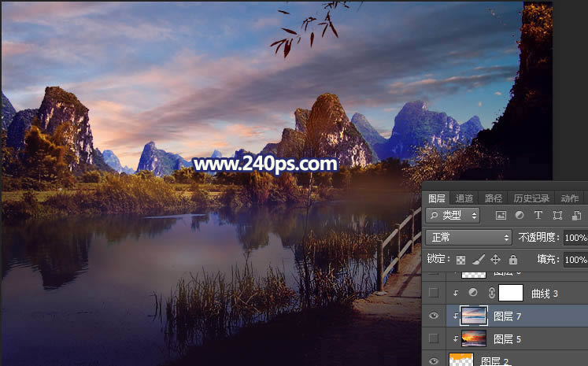Viewport: 588px width, 366px height.
Task: Open the 类型 layer filter dropdown
Action: click(x=453, y=215)
